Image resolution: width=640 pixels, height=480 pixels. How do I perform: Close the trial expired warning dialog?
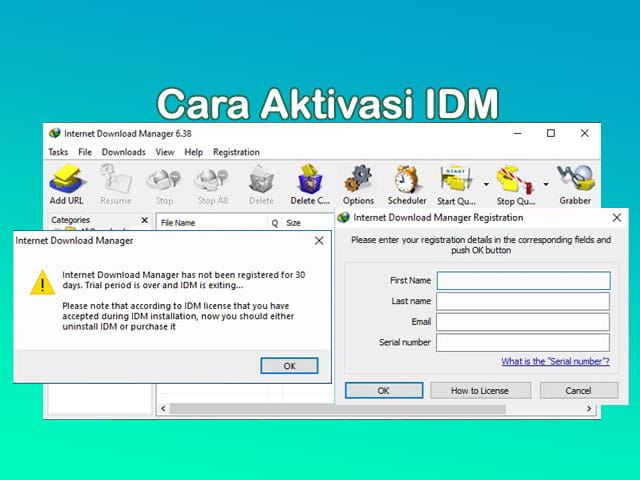(319, 241)
